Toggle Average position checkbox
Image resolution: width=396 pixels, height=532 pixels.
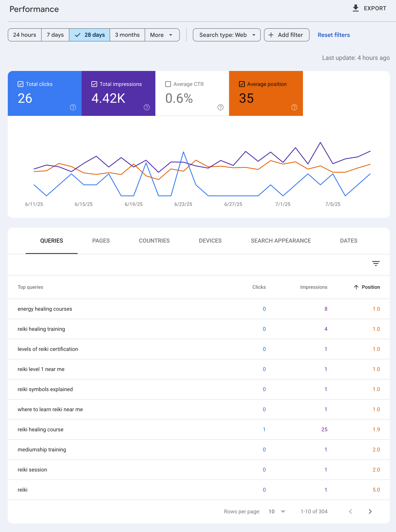point(242,84)
